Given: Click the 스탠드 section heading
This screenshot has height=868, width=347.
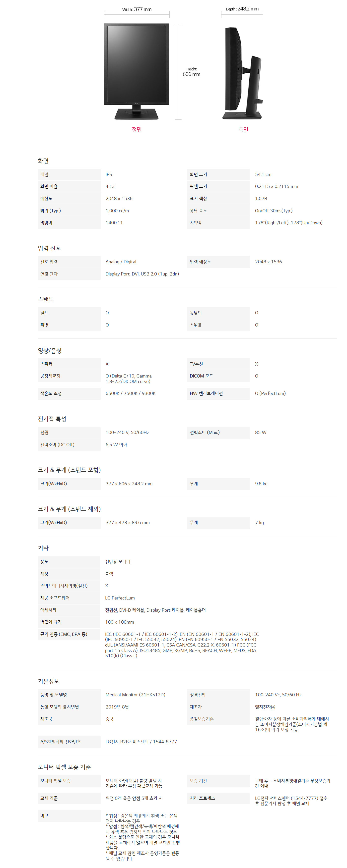Looking at the screenshot, I should tap(46, 299).
